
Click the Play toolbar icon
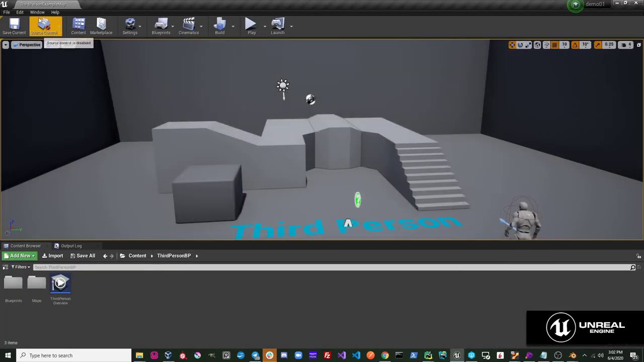click(251, 26)
